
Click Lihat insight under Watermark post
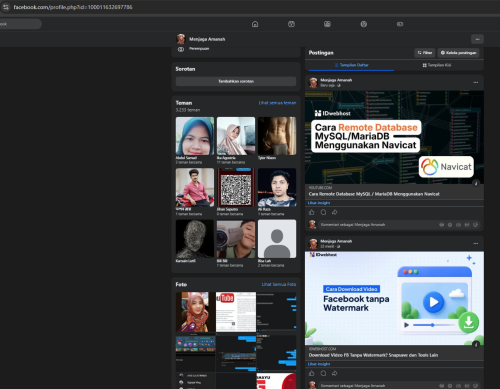tap(319, 364)
